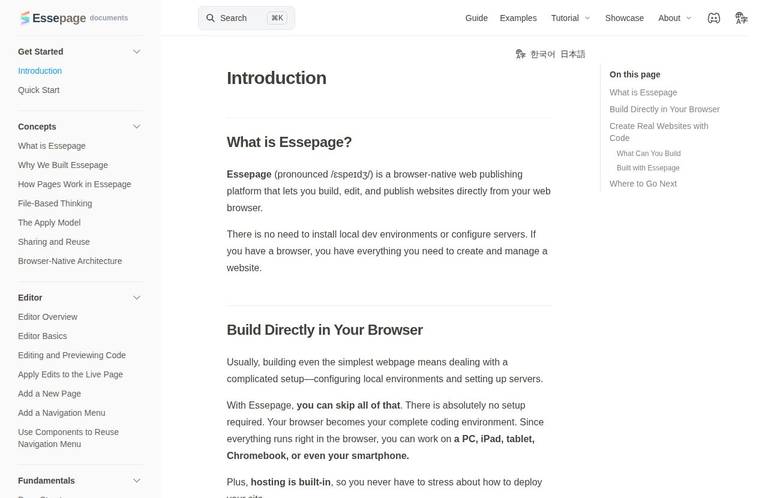Open Use Components to Reuse Navigation Menu
Image resolution: width=768 pixels, height=498 pixels.
[x=69, y=438]
